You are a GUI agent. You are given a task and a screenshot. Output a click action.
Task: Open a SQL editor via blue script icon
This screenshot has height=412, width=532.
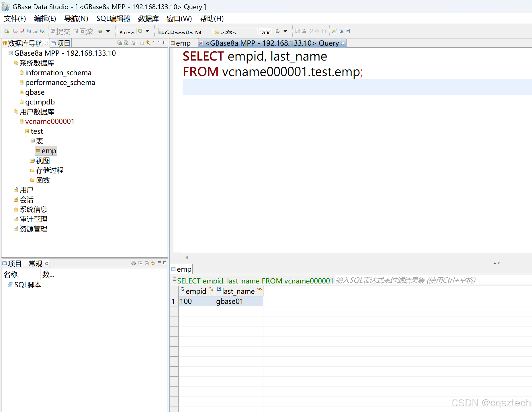tap(29, 31)
